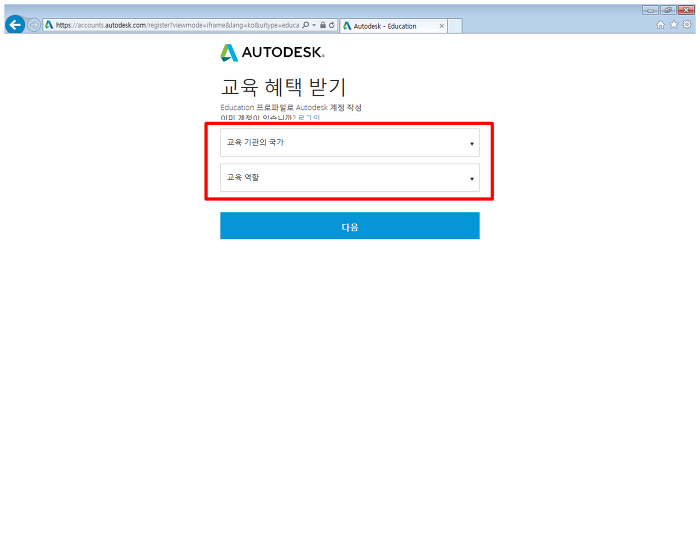
Task: Click the browser forward arrow button
Action: [33, 25]
